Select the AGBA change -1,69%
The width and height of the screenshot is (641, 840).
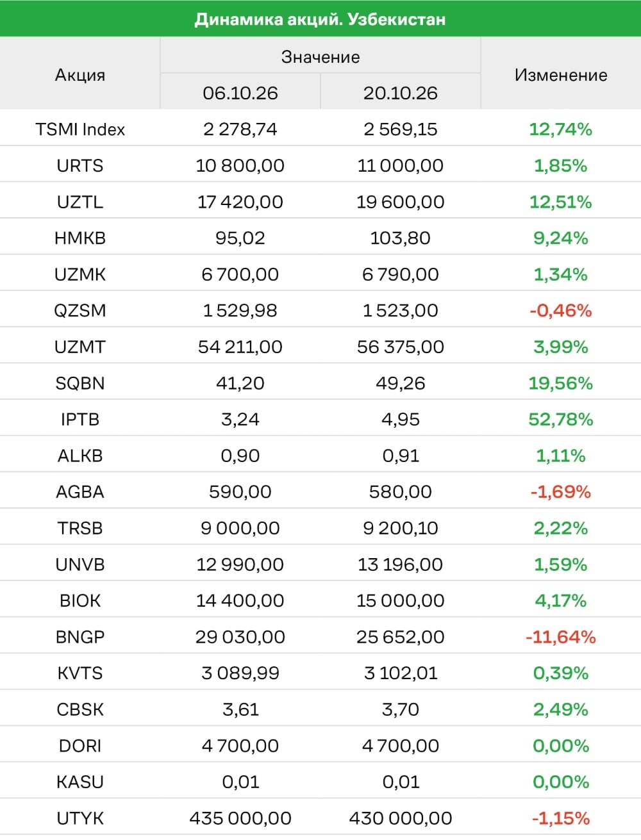[x=561, y=492]
